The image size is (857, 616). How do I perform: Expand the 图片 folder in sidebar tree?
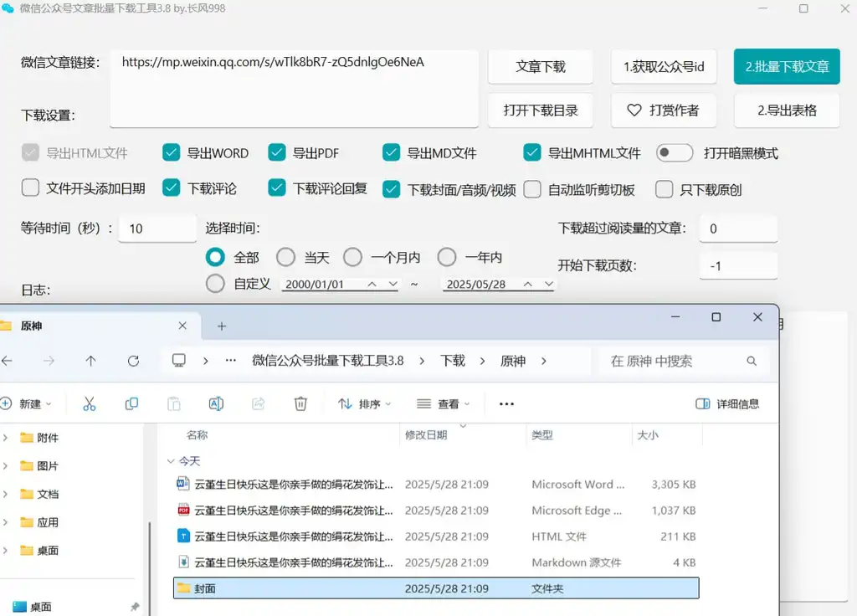[6, 465]
